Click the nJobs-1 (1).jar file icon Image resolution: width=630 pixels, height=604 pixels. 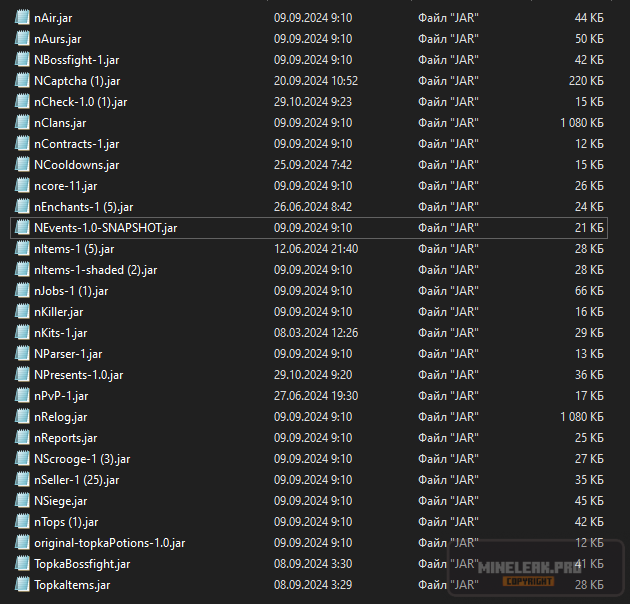22,290
